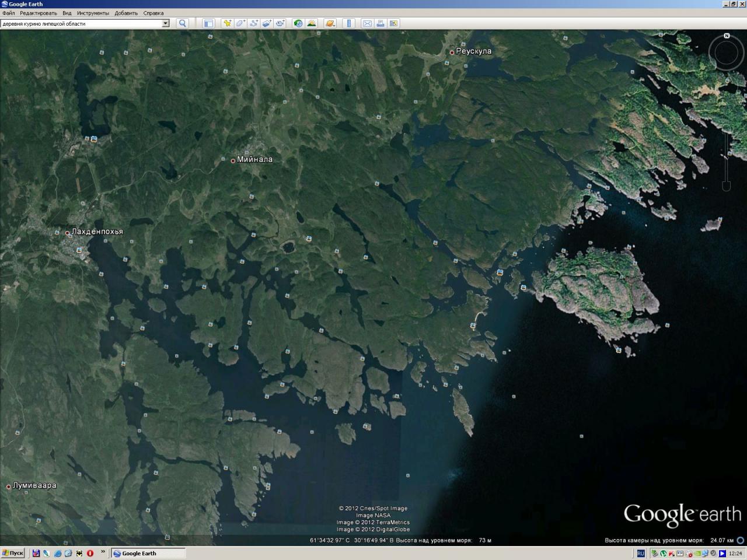The width and height of the screenshot is (747, 560).
Task: Add a placemark with pushpin icon
Action: click(226, 23)
